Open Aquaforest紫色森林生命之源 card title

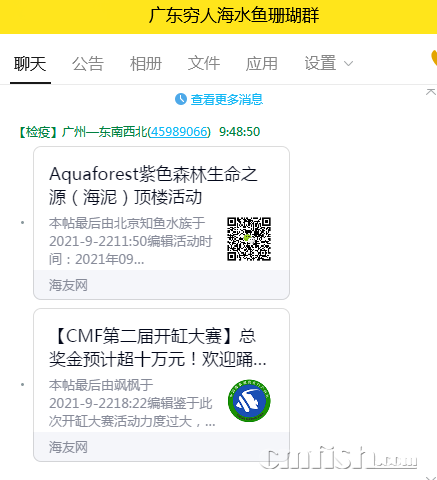[x=153, y=185]
